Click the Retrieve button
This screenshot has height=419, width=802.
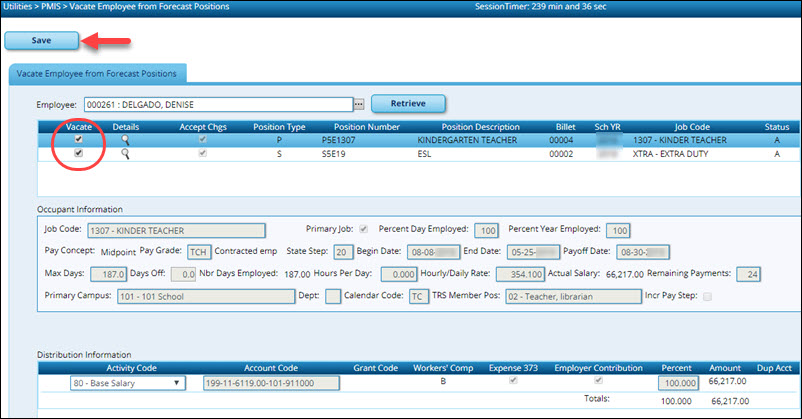408,103
